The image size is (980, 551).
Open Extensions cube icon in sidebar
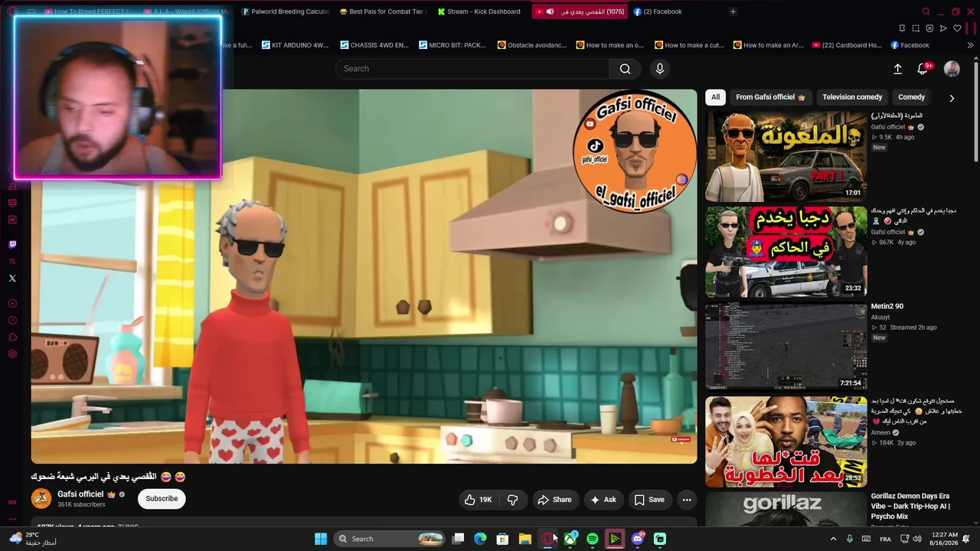pyautogui.click(x=12, y=337)
